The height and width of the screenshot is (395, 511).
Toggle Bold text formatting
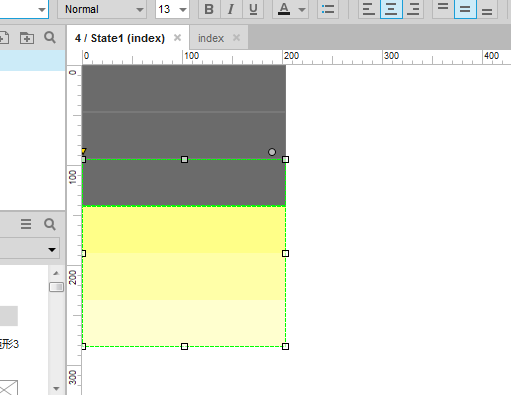209,9
